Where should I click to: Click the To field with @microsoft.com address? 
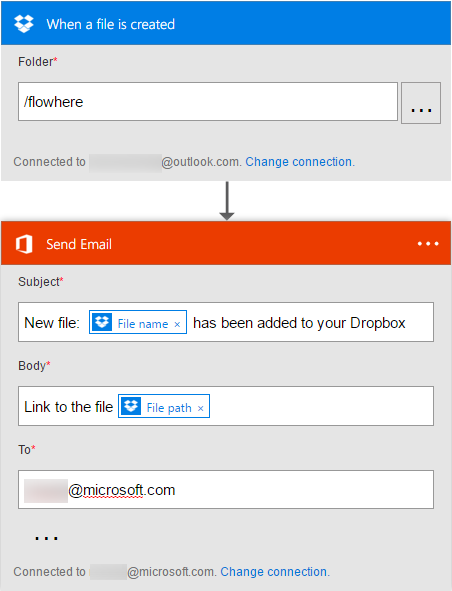(x=226, y=489)
